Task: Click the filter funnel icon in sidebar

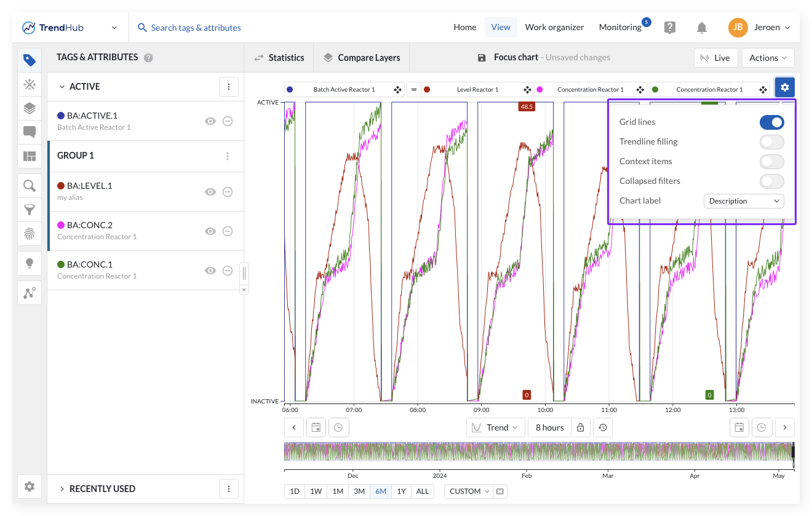Action: tap(30, 210)
